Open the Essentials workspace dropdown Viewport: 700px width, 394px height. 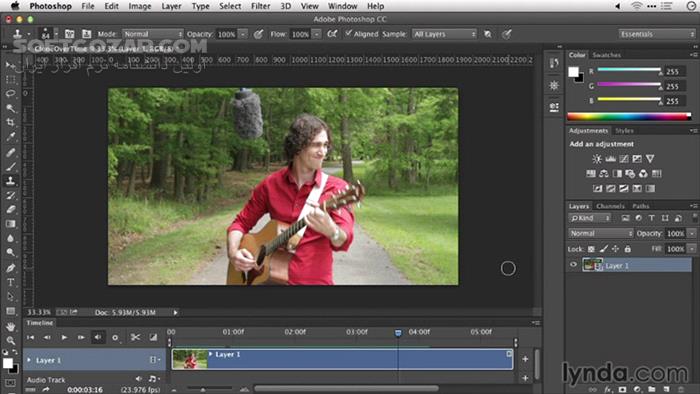click(656, 34)
